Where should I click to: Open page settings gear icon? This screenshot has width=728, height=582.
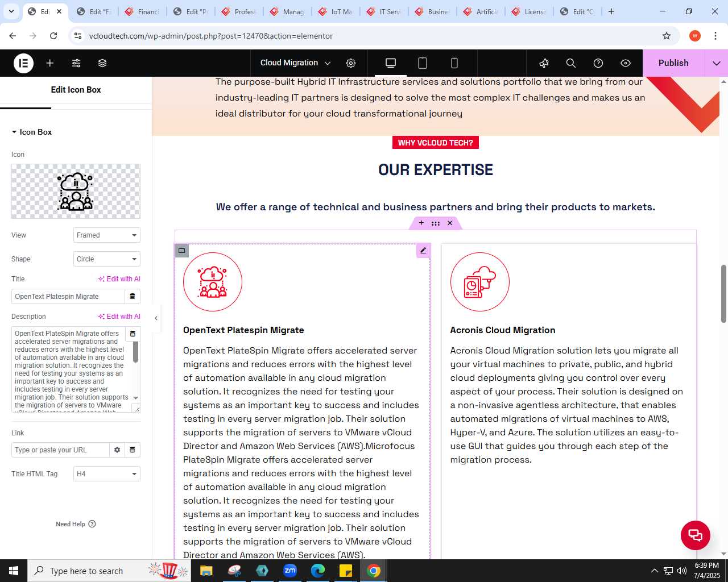pyautogui.click(x=351, y=63)
